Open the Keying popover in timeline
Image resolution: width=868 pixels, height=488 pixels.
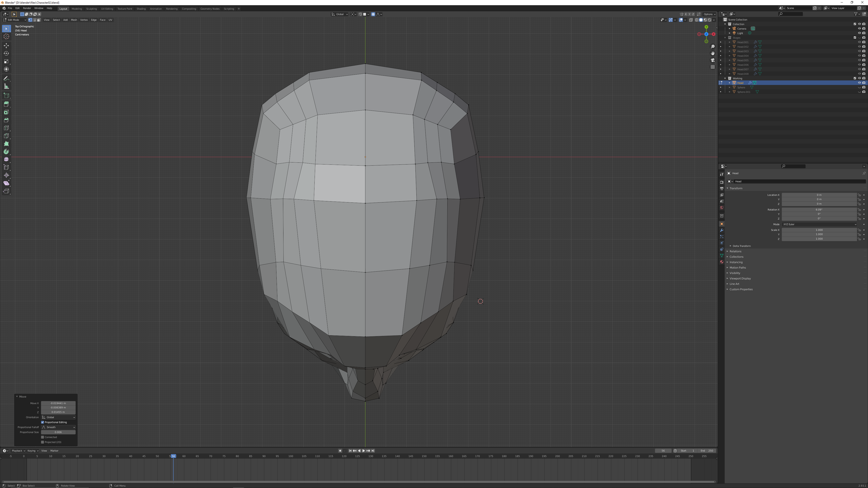(33, 451)
